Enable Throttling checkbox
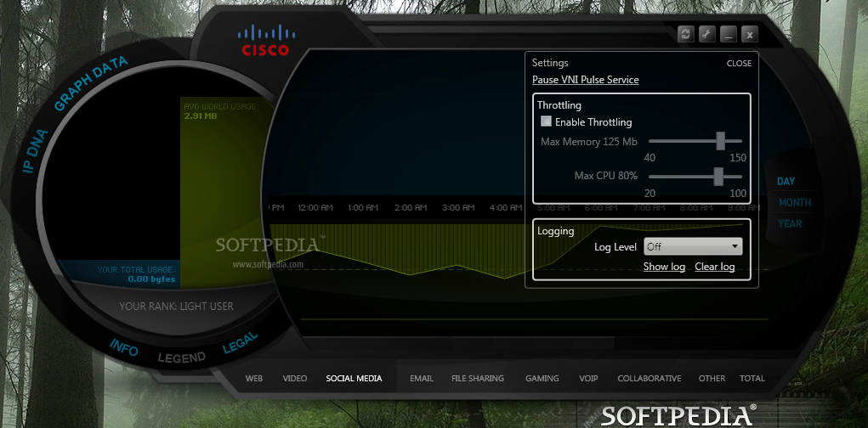The image size is (868, 428). tap(547, 121)
